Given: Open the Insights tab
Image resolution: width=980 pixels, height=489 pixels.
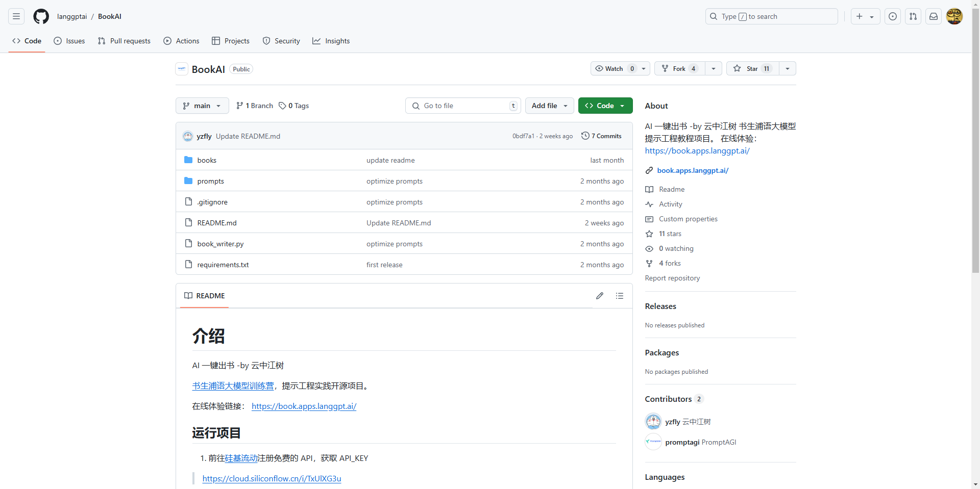Looking at the screenshot, I should pos(331,41).
